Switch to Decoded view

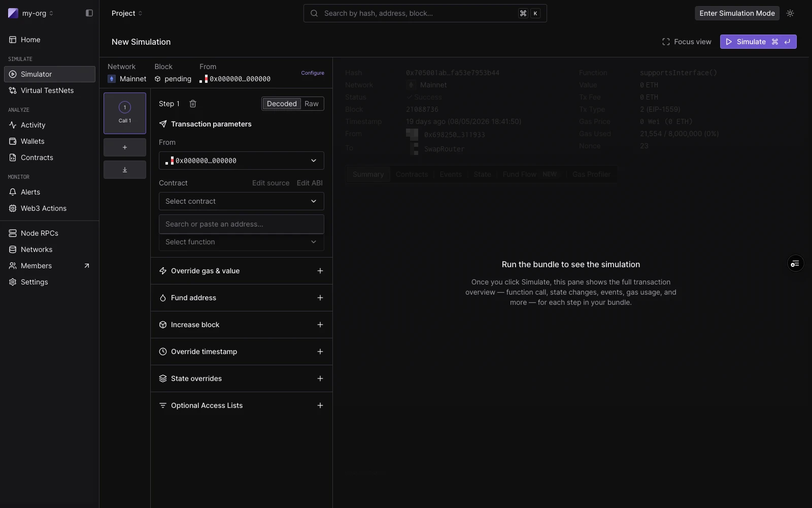point(282,104)
